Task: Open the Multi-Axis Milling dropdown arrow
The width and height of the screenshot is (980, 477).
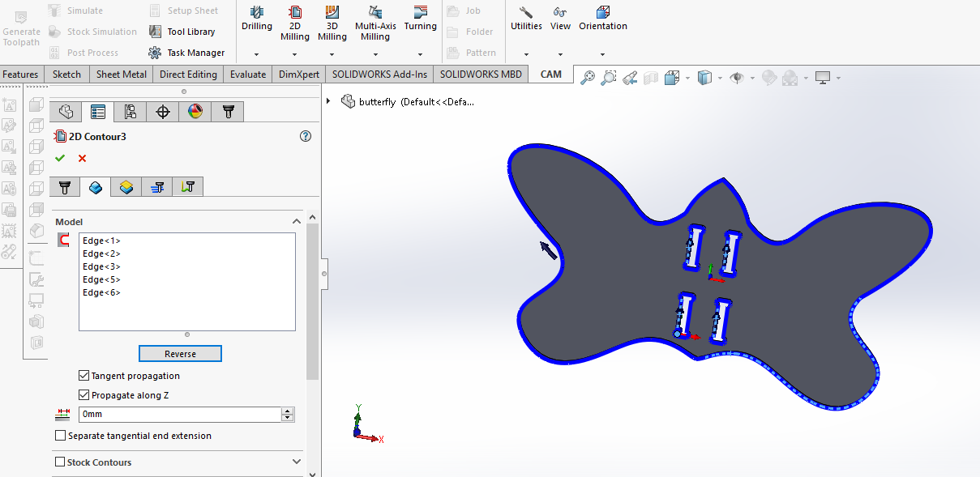Action: (x=375, y=55)
